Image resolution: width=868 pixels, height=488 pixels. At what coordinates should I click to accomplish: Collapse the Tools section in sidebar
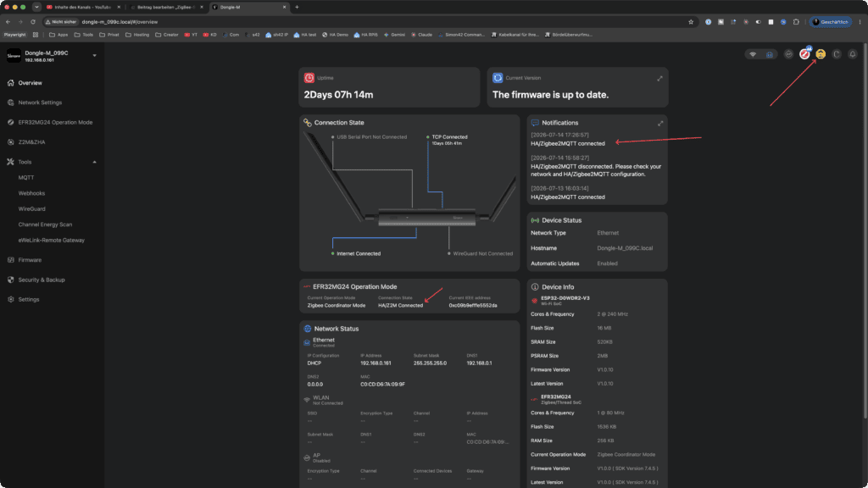(94, 162)
